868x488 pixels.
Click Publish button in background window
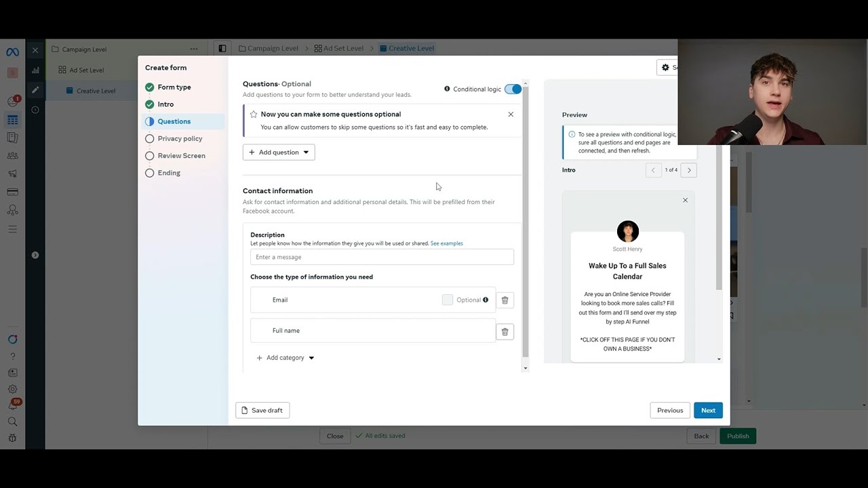pyautogui.click(x=738, y=436)
